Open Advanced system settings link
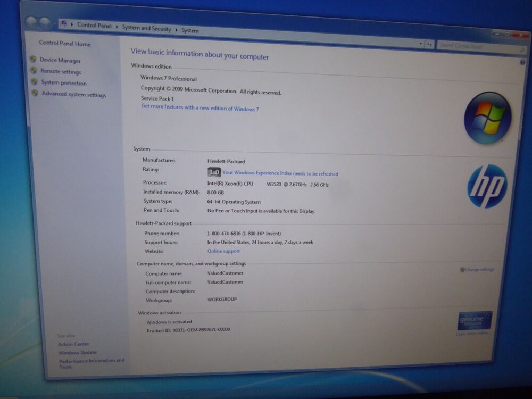 (74, 94)
